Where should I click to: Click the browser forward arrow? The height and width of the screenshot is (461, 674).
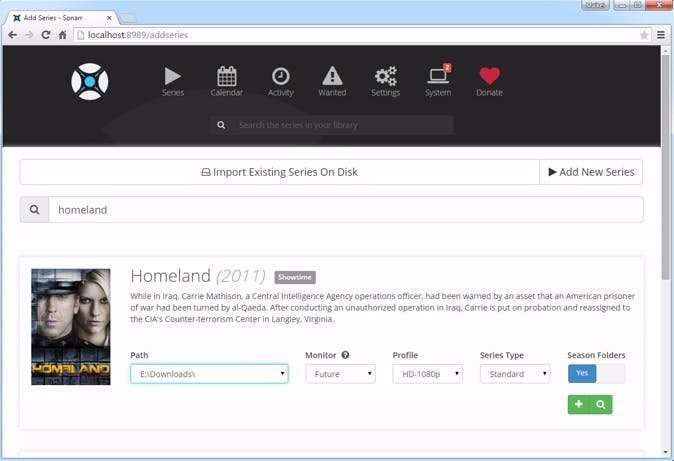[29, 35]
